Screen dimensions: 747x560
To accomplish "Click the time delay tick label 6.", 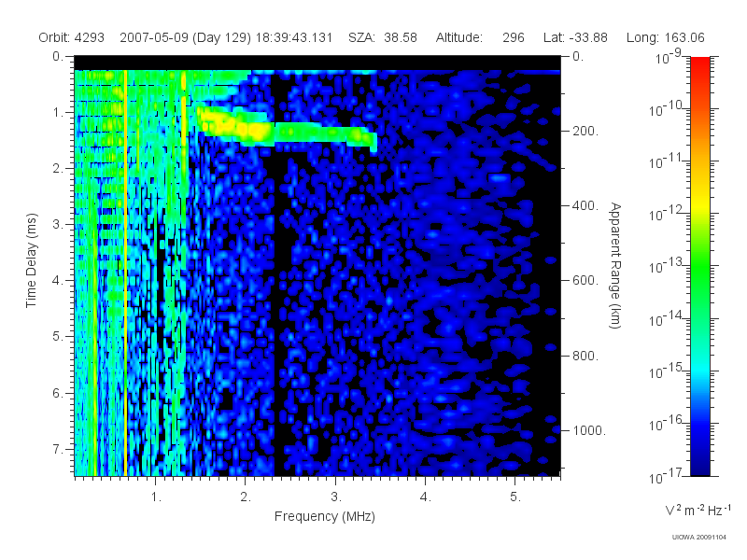I will (58, 393).
